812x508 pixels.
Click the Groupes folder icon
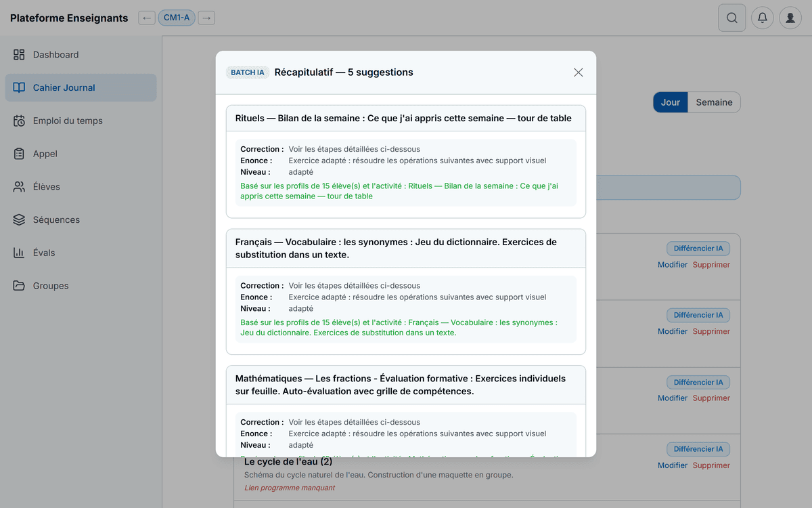tap(19, 286)
